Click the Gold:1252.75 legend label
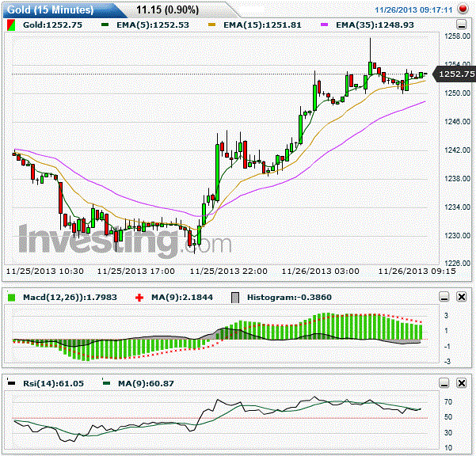The image size is (476, 456). point(52,25)
